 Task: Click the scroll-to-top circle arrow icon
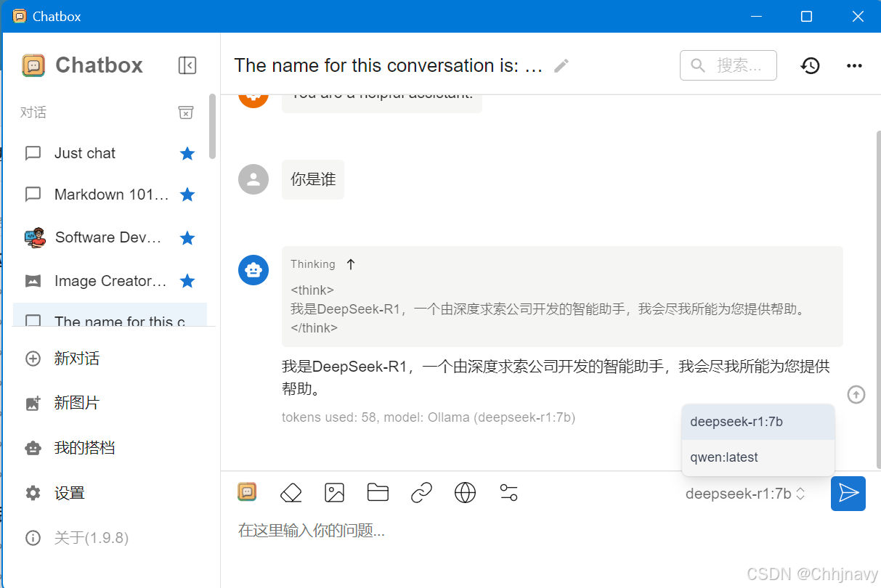click(x=856, y=394)
